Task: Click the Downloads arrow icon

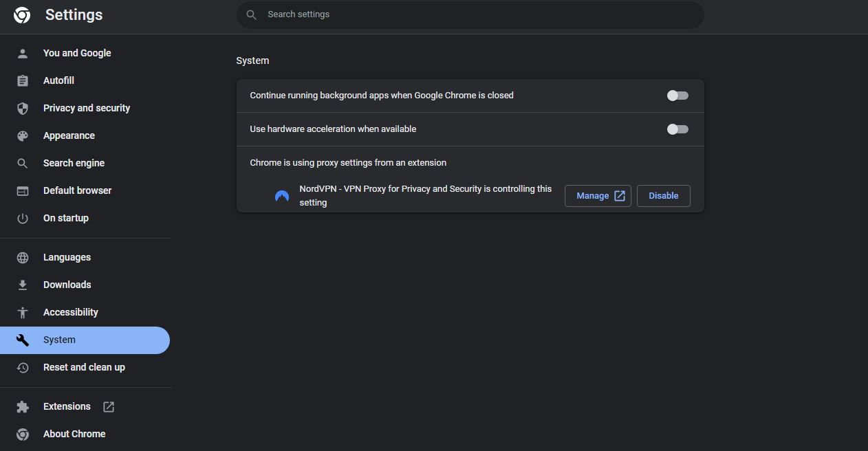Action: click(23, 285)
